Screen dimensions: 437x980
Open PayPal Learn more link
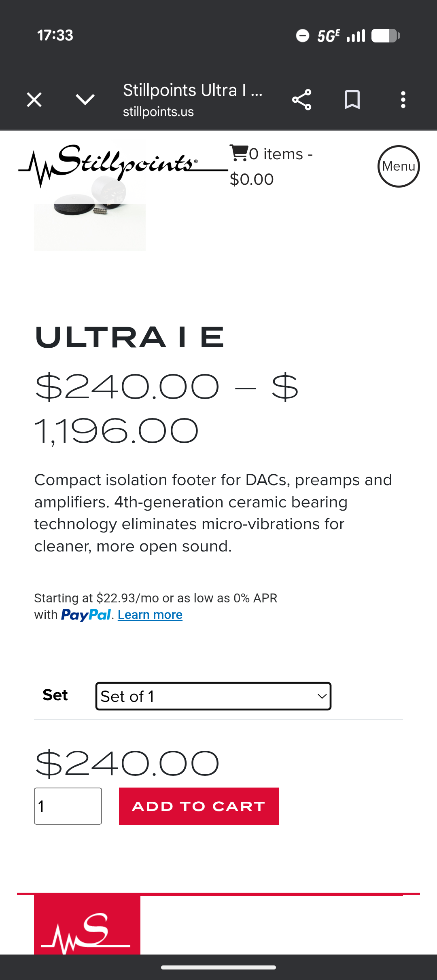tap(150, 615)
